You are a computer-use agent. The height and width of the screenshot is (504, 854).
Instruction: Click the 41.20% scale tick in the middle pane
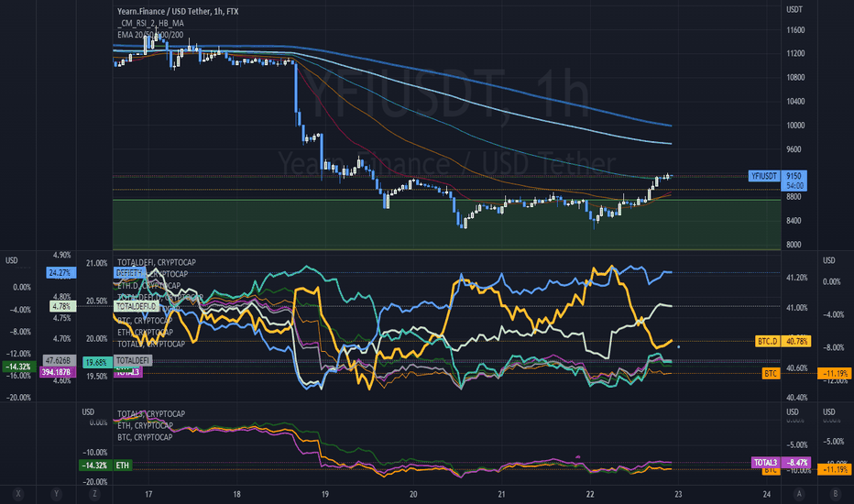click(x=797, y=278)
